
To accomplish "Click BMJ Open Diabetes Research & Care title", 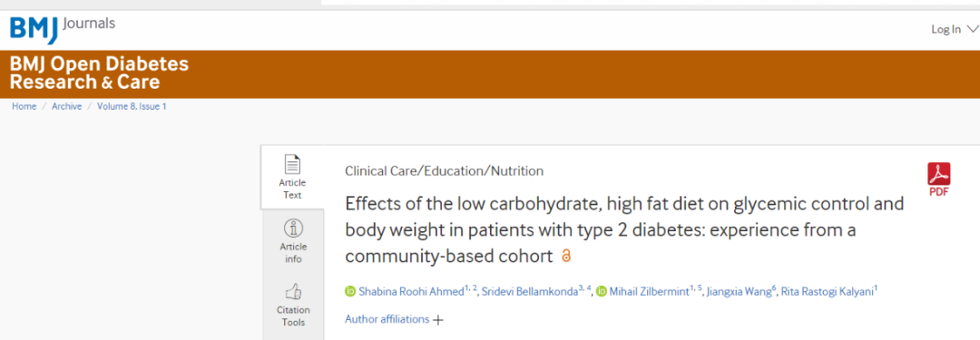I will pos(99,73).
